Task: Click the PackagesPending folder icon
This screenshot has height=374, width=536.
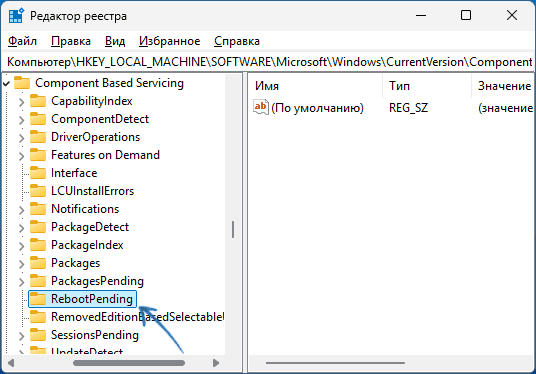Action: [x=38, y=281]
